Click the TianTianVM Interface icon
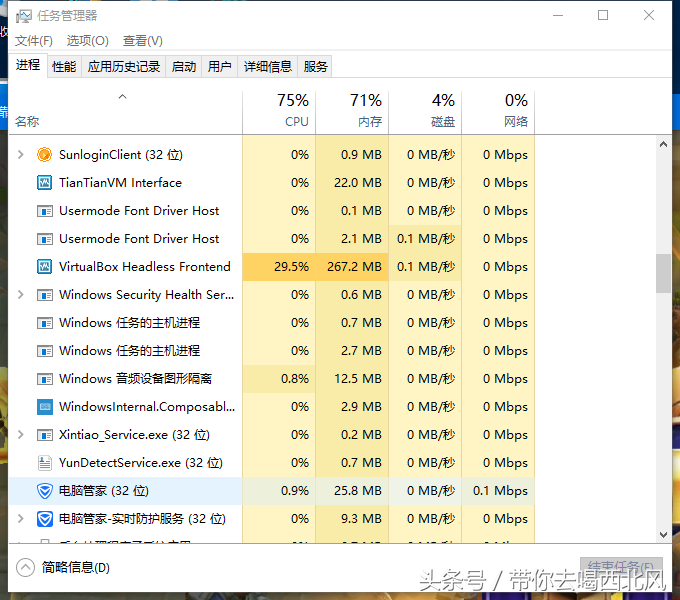The image size is (680, 600). (x=44, y=183)
